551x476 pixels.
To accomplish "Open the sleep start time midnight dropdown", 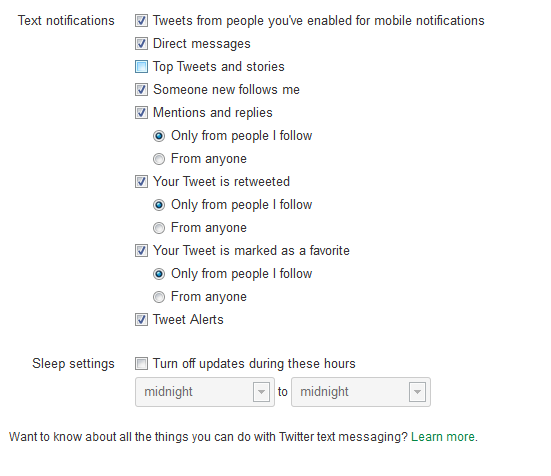I will (x=205, y=392).
